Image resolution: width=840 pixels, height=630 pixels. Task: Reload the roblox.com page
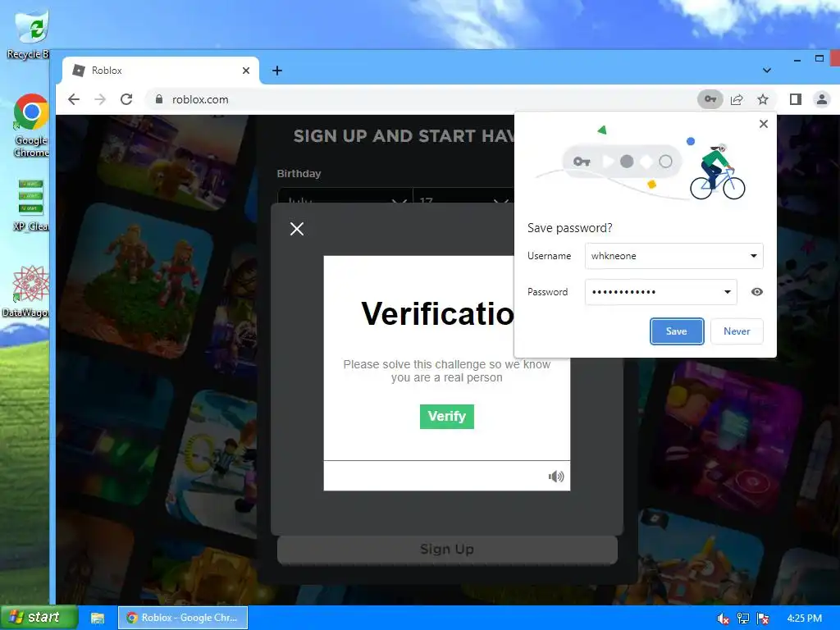pos(126,99)
